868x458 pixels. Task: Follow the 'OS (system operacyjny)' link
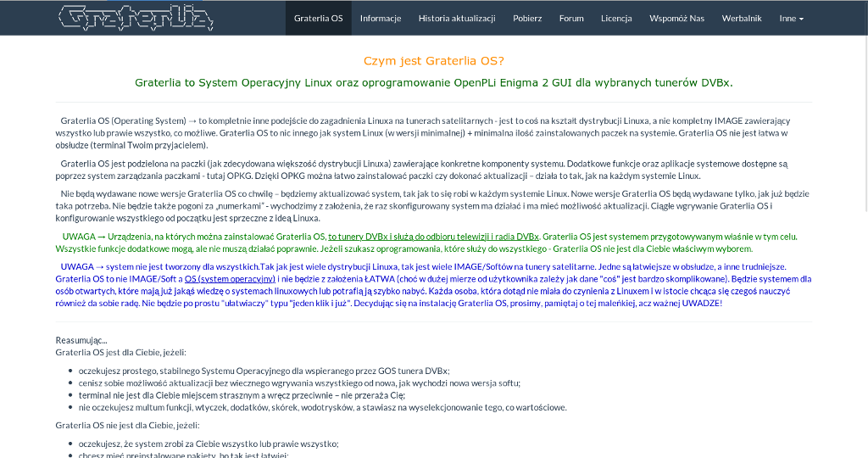230,278
